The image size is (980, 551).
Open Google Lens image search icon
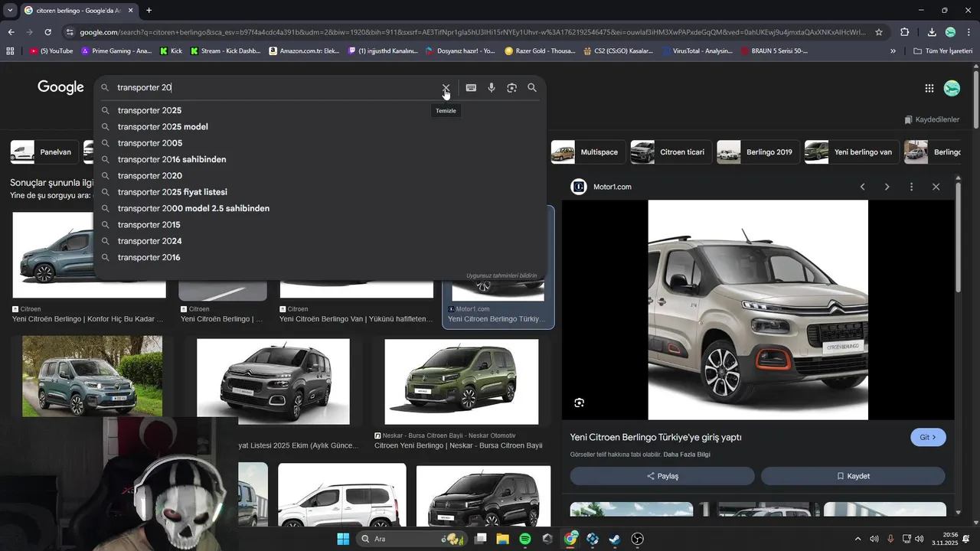(511, 88)
